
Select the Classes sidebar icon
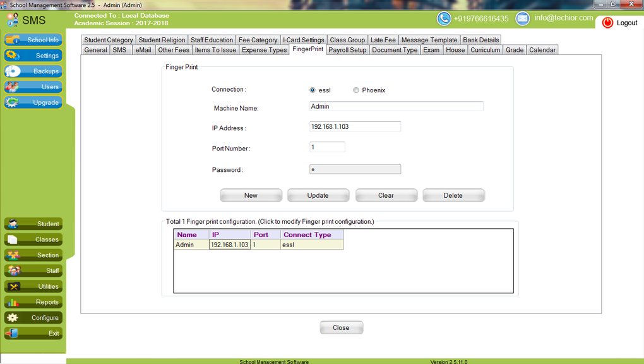pos(33,239)
